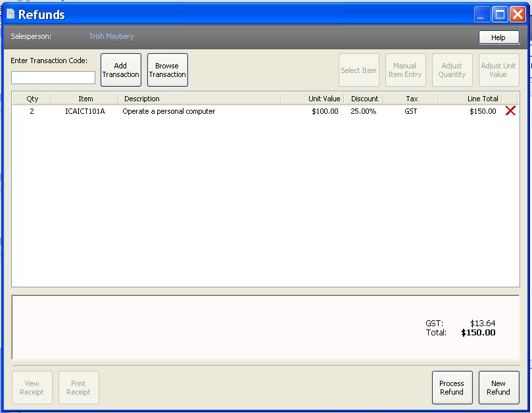This screenshot has width=532, height=413.
Task: Click the Process Refund button
Action: (452, 387)
